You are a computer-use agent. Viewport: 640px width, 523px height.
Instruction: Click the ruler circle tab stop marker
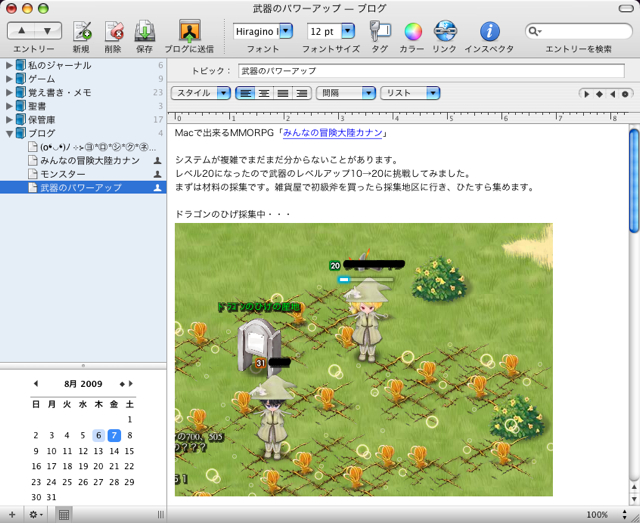tap(625, 94)
